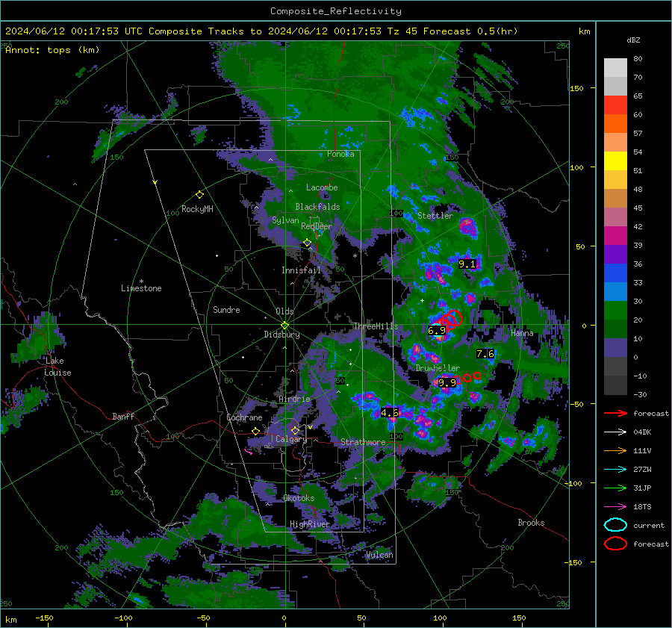The width and height of the screenshot is (672, 628).
Task: Click the Drumheller town label
Action: (x=438, y=368)
